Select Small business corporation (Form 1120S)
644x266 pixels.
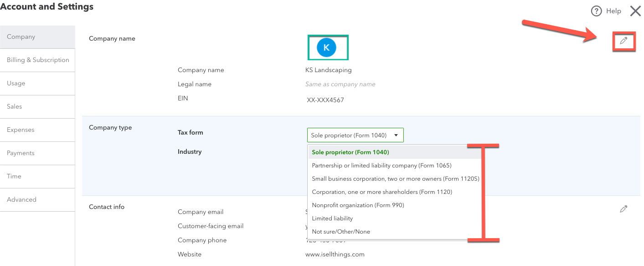pyautogui.click(x=395, y=179)
